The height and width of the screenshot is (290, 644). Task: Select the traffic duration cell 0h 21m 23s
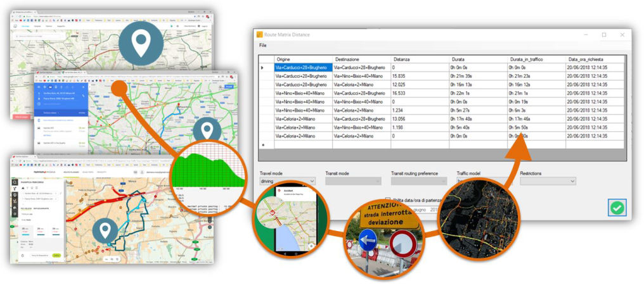pyautogui.click(x=536, y=76)
